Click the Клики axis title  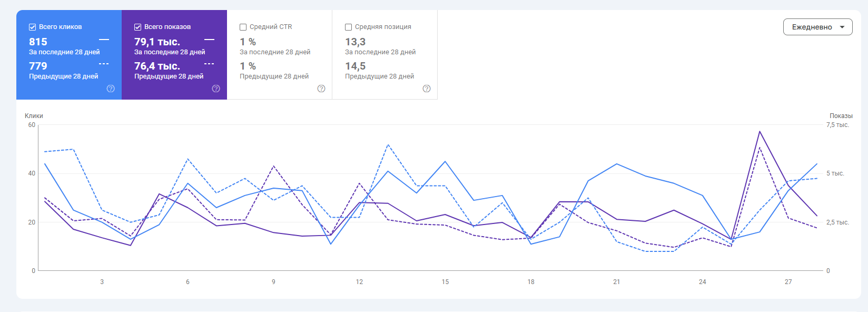coord(34,116)
